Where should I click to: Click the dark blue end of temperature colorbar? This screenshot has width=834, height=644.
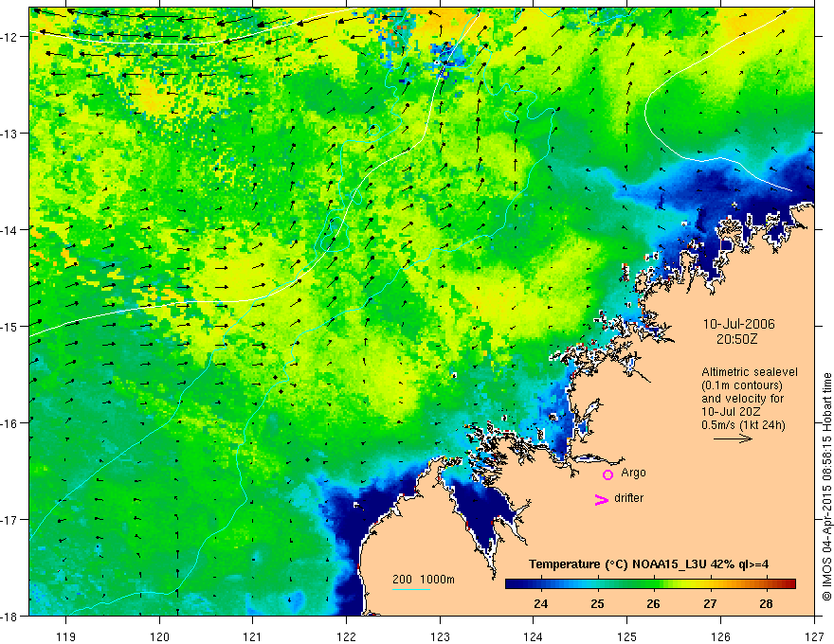pyautogui.click(x=514, y=584)
